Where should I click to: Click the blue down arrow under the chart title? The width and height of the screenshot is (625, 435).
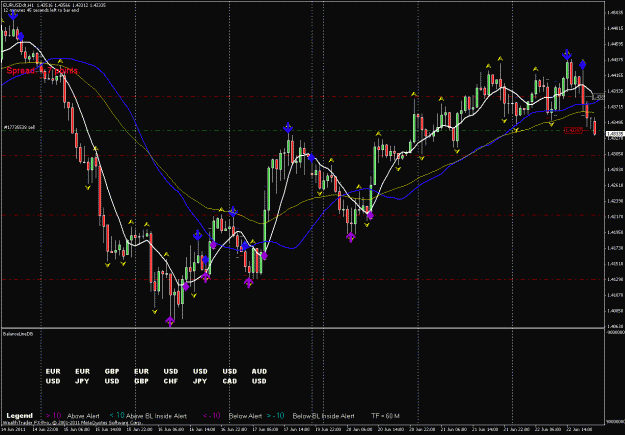click(13, 15)
